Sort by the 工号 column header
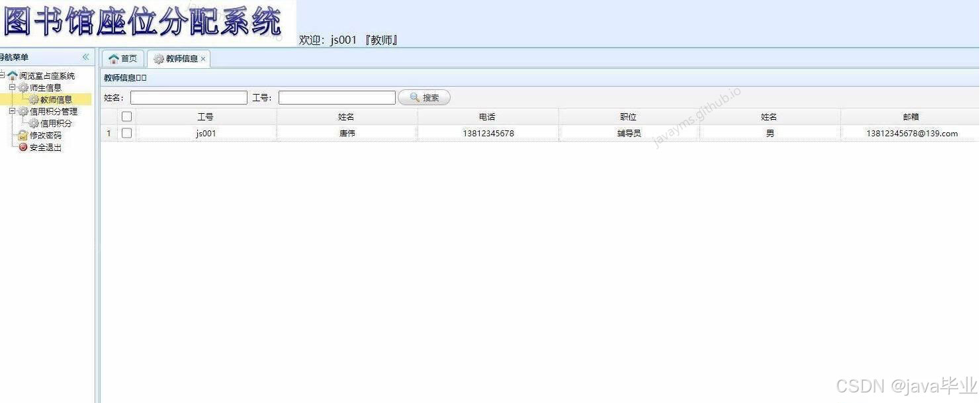The image size is (980, 403). [x=206, y=116]
